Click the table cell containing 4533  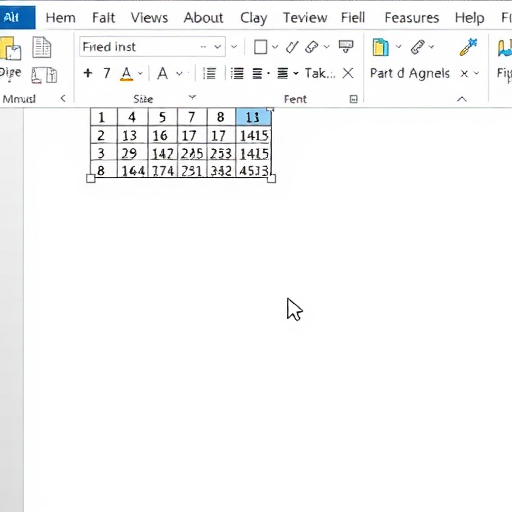point(254,171)
